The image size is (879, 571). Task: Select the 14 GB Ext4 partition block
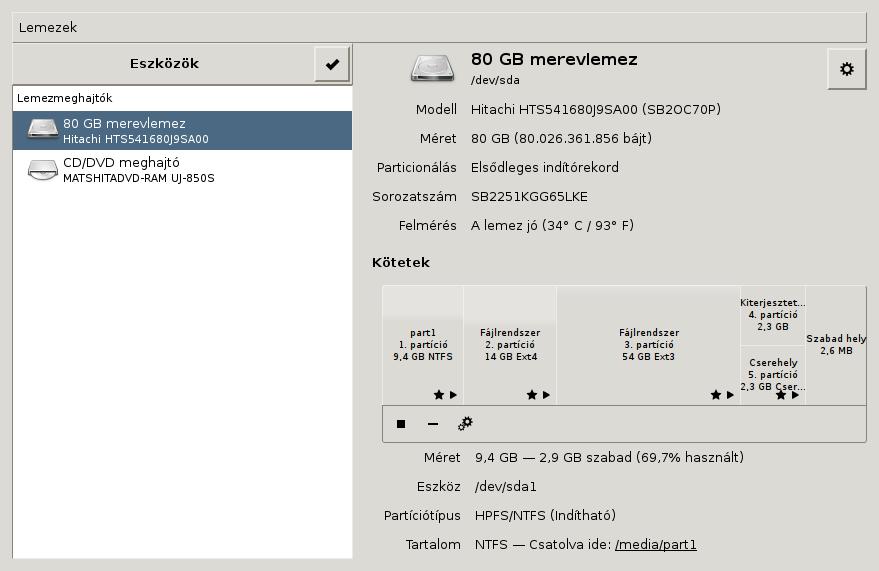click(x=510, y=344)
